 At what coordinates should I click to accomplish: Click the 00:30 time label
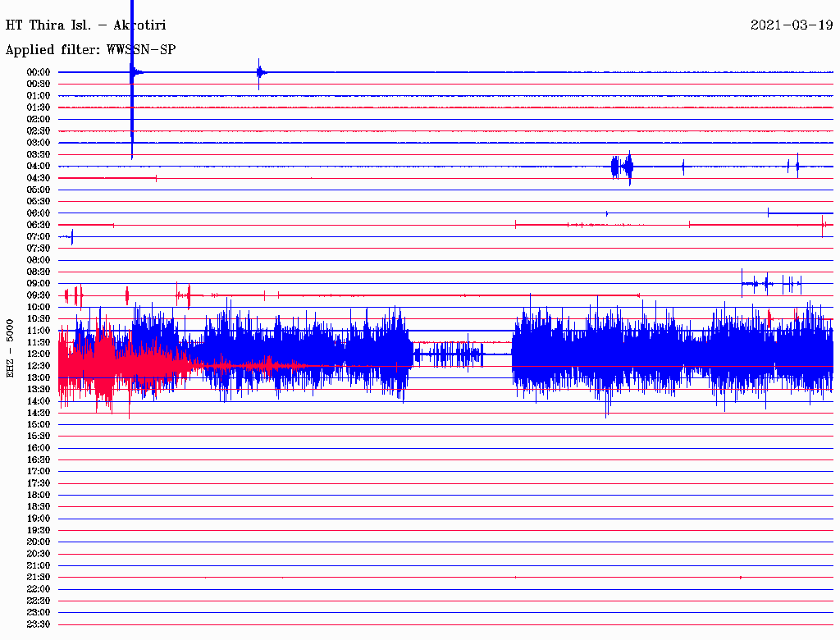(39, 84)
